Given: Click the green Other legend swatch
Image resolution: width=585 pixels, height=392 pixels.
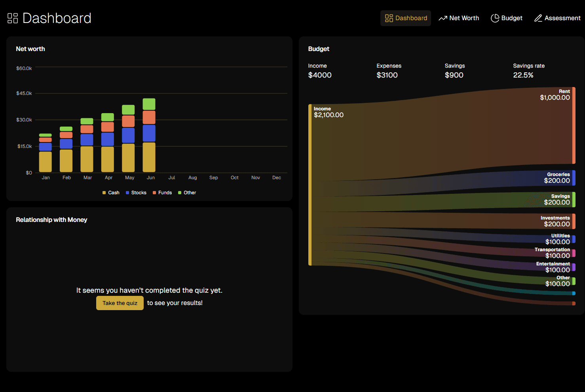Looking at the screenshot, I should 180,193.
